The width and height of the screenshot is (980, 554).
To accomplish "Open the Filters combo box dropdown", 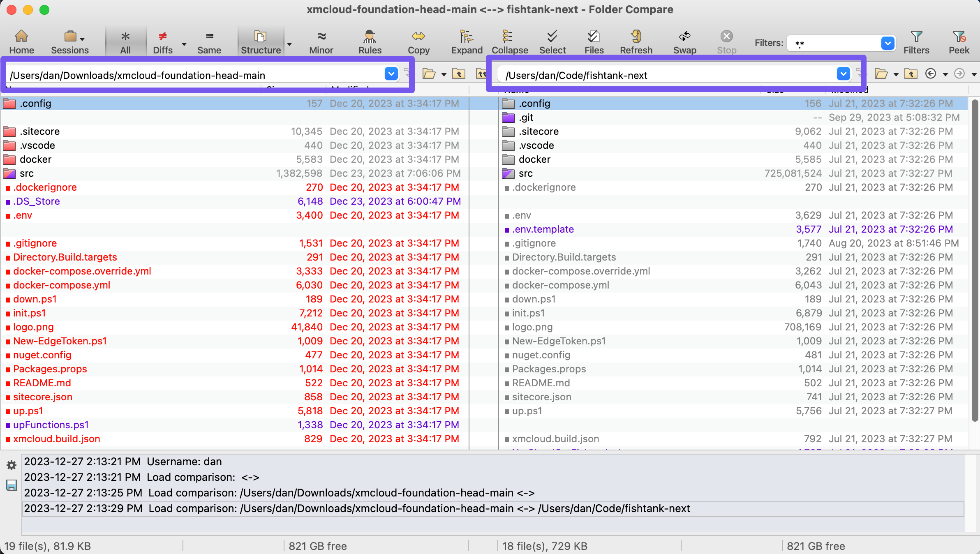I will pos(888,43).
